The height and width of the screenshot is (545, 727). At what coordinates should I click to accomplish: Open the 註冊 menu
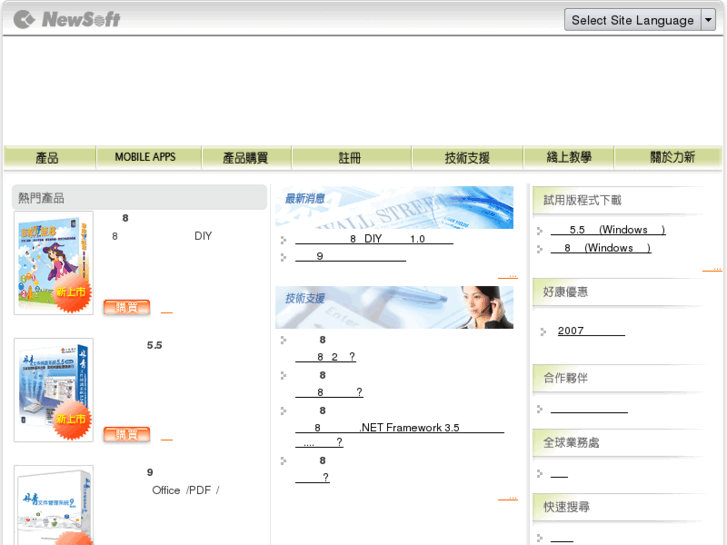pos(350,158)
